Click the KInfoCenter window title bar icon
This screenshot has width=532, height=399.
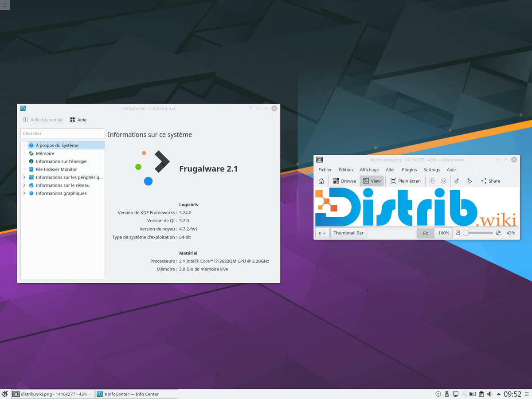23,108
